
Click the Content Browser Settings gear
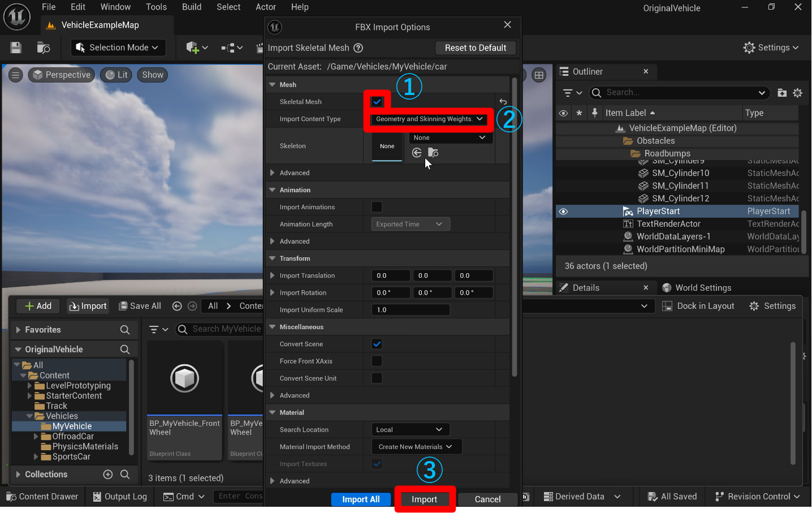click(772, 306)
